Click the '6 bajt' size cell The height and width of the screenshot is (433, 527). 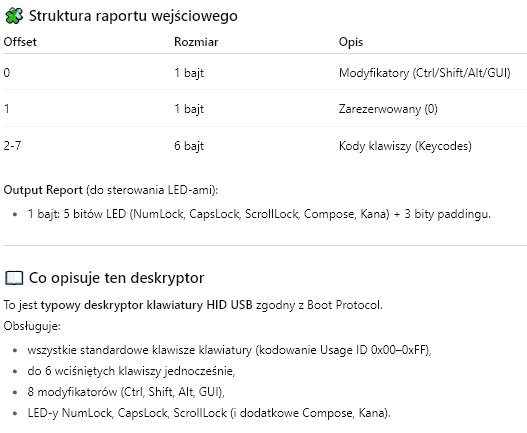[189, 146]
